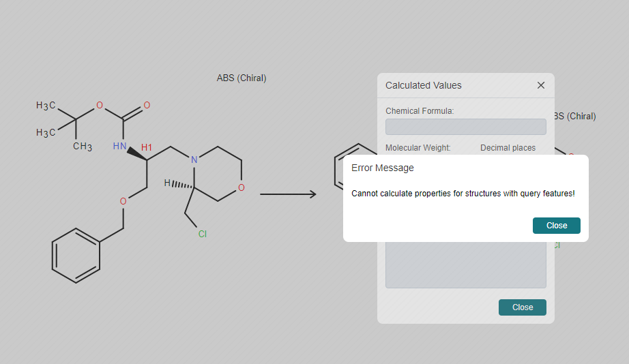The width and height of the screenshot is (629, 364).
Task: Select the left ABS (Chiral) label
Action: click(x=242, y=78)
